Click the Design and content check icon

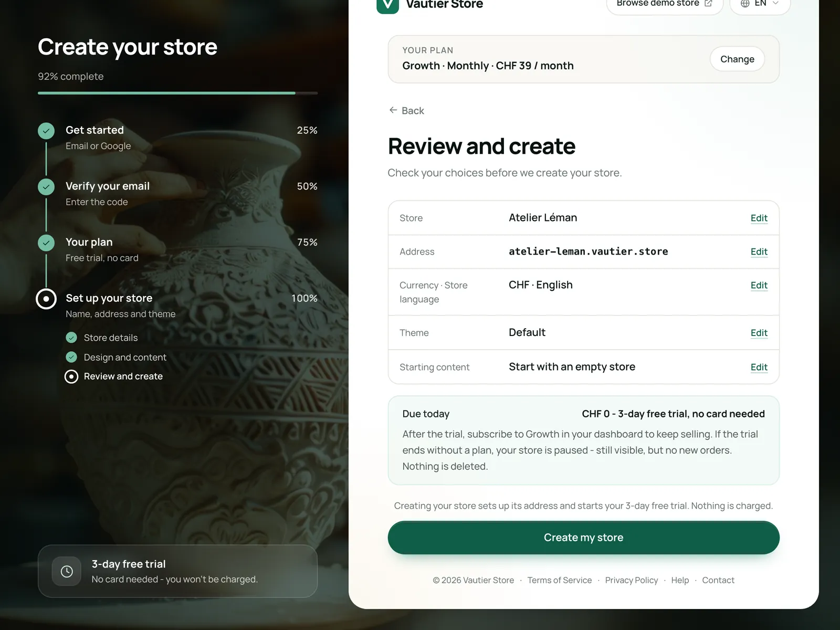click(x=71, y=357)
